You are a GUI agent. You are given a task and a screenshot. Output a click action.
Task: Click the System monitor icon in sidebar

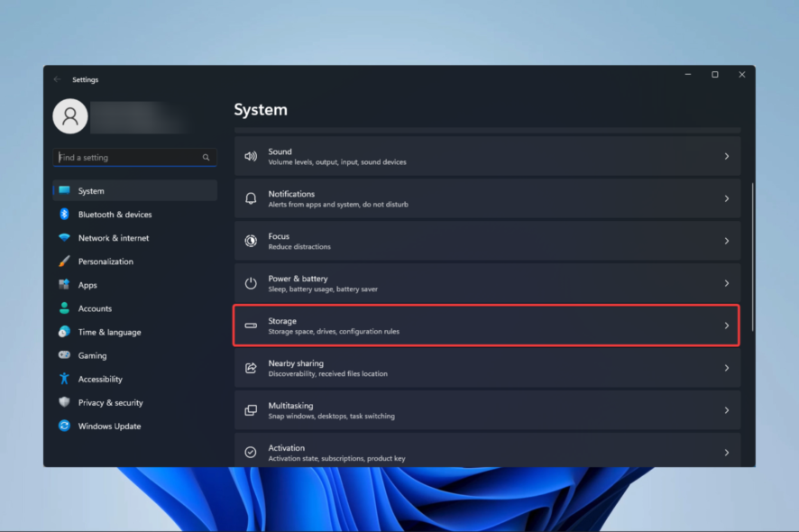(64, 190)
